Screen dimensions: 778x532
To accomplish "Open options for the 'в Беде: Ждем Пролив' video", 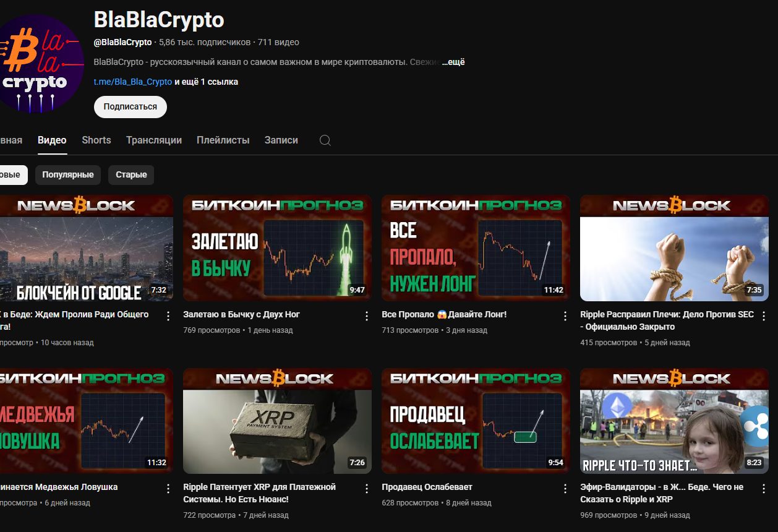I will 168,316.
